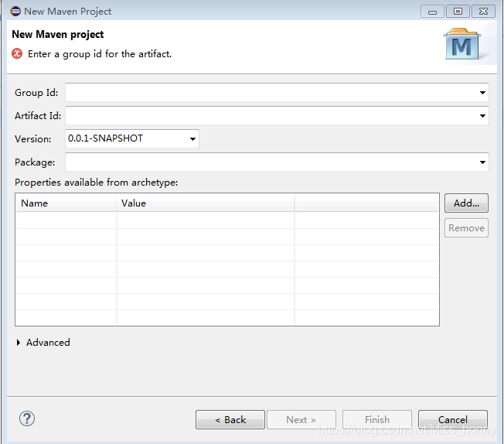Open the Version dropdown arrow
The width and height of the screenshot is (504, 444).
click(192, 139)
